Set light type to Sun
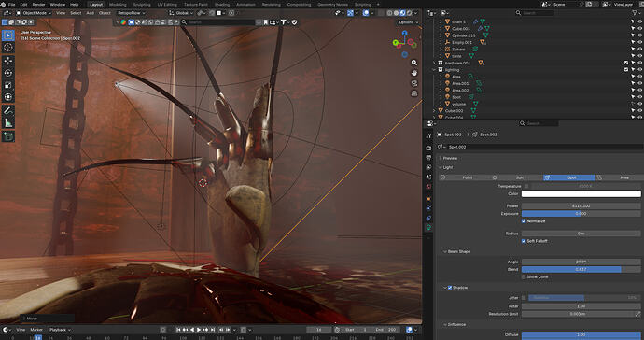The width and height of the screenshot is (644, 340). pyautogui.click(x=517, y=177)
